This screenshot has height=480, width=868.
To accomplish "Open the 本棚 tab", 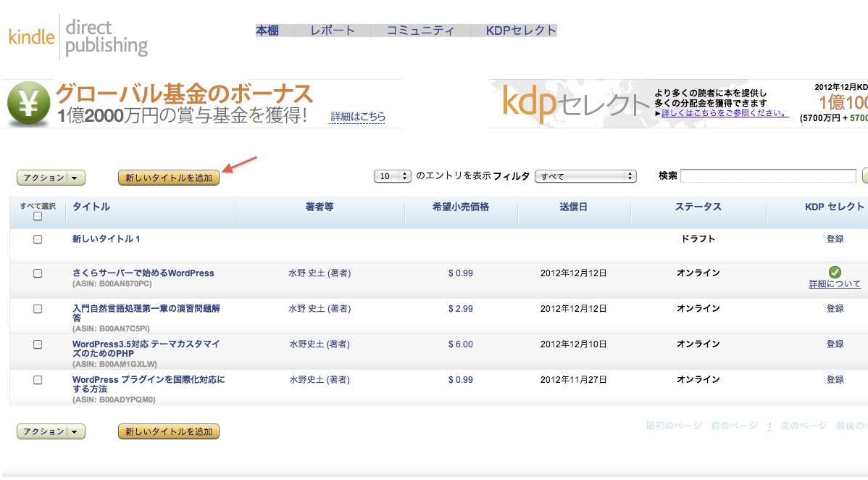I will (x=267, y=30).
